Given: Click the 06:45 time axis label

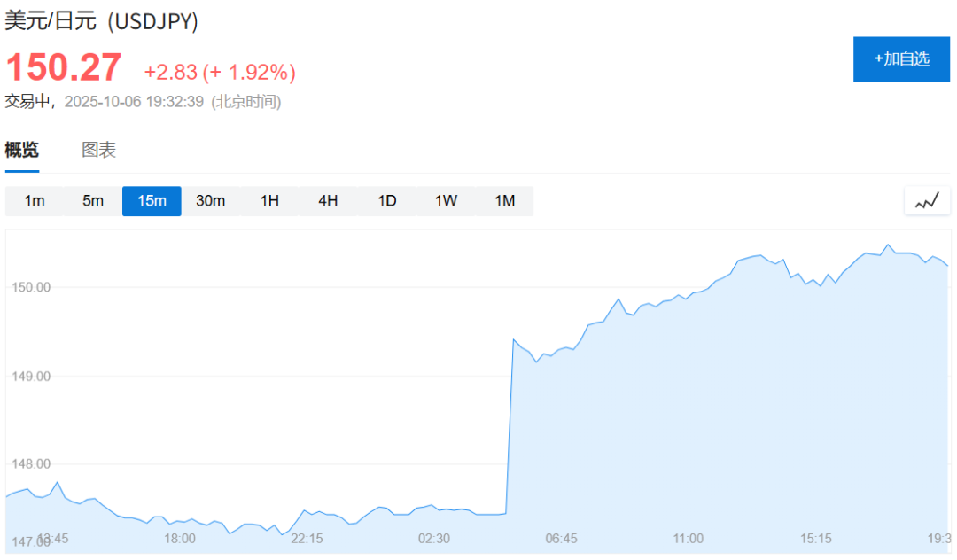Looking at the screenshot, I should (561, 539).
